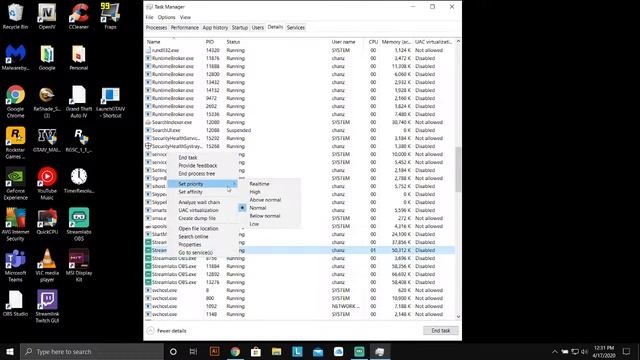Image resolution: width=640 pixels, height=360 pixels.
Task: Open Grand Theft Auto IV desktop icon
Action: (x=78, y=102)
